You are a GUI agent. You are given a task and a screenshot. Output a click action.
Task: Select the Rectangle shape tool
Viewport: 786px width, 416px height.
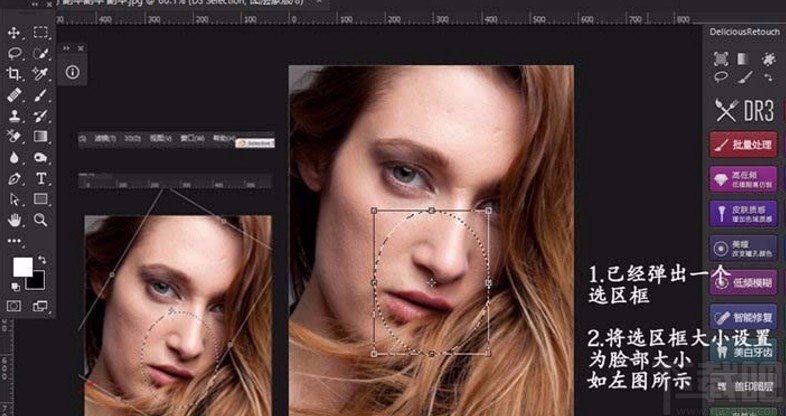[41, 199]
